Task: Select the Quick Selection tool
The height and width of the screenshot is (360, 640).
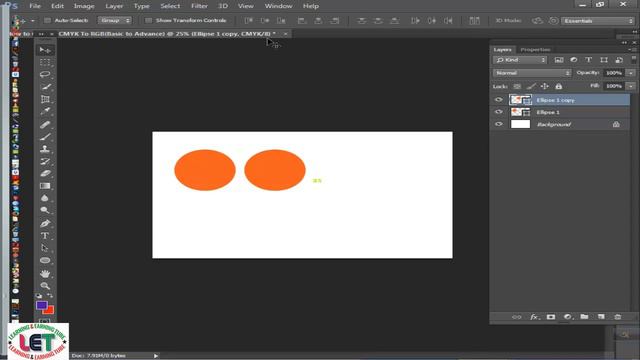Action: coord(45,87)
